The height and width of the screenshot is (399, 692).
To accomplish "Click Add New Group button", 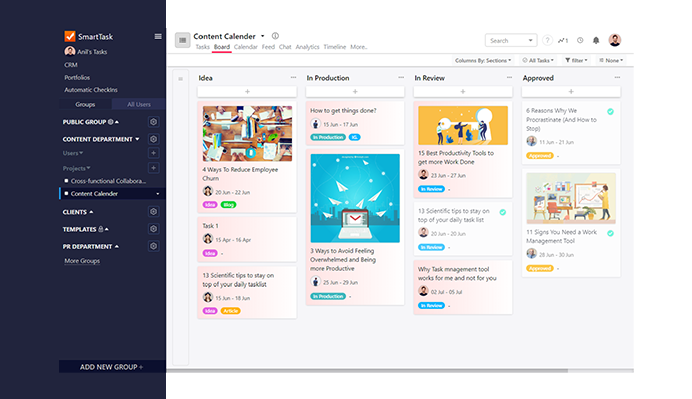I will (x=112, y=367).
